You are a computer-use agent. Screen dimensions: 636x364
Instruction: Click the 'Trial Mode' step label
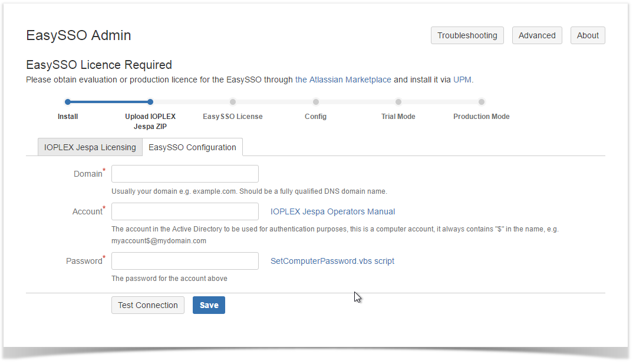[x=398, y=117]
